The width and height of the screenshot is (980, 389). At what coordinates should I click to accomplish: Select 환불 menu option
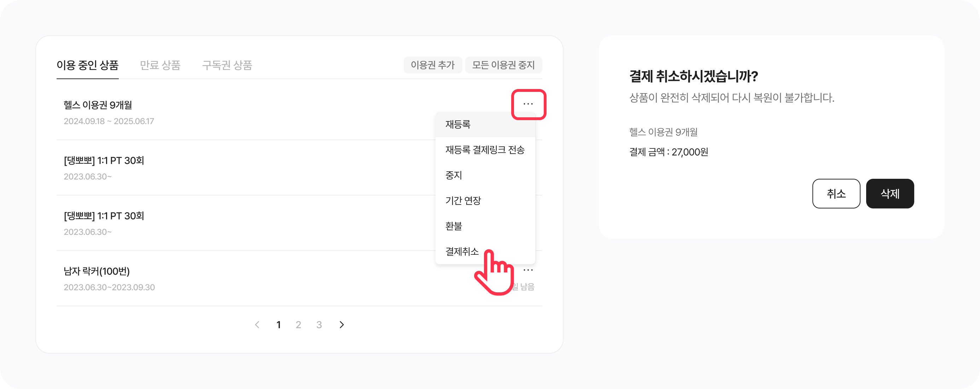click(x=454, y=226)
